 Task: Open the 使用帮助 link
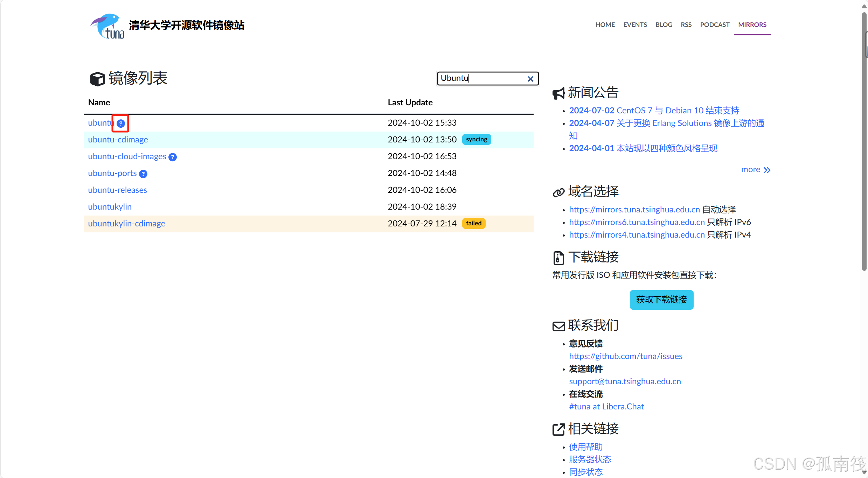586,447
